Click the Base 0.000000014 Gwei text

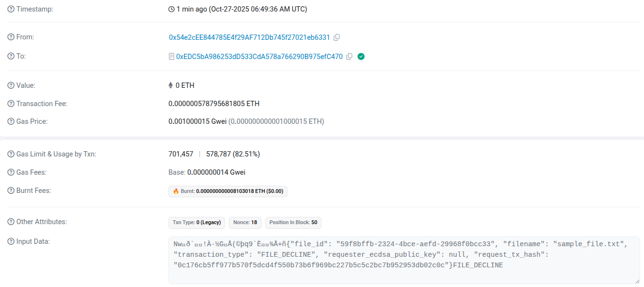207,172
